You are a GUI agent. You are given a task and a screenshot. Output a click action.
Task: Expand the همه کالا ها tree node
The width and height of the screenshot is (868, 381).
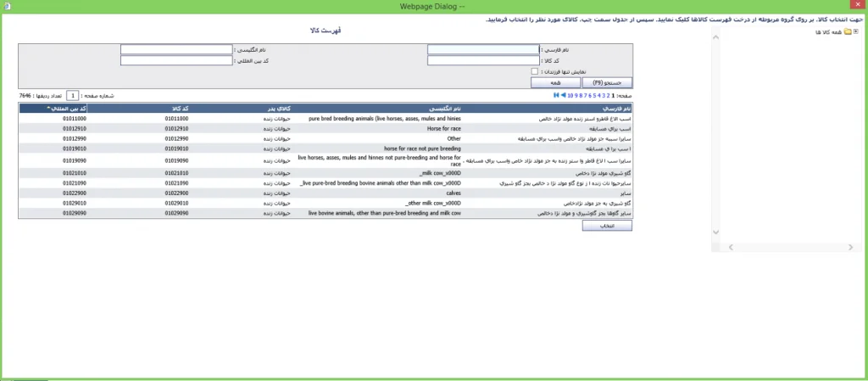point(856,31)
